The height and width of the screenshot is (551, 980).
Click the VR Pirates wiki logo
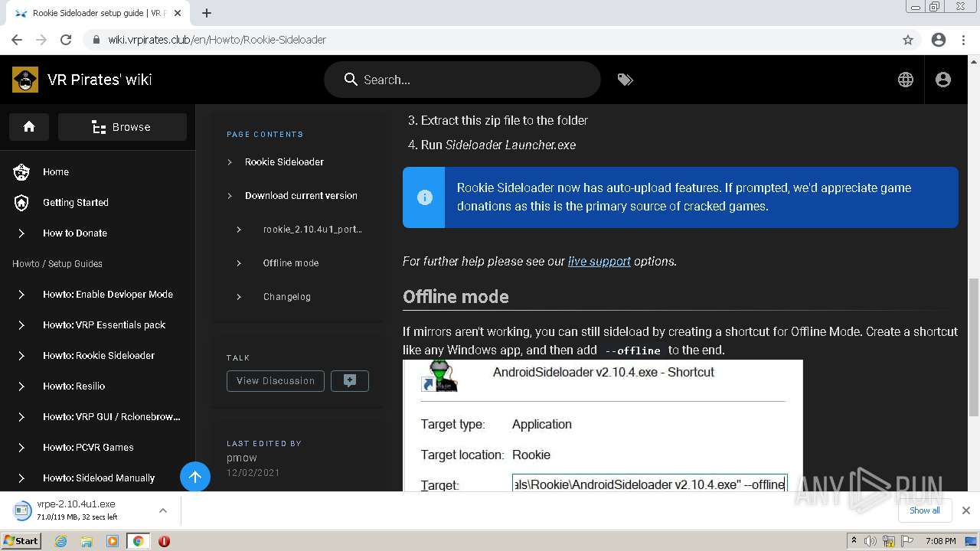coord(25,80)
